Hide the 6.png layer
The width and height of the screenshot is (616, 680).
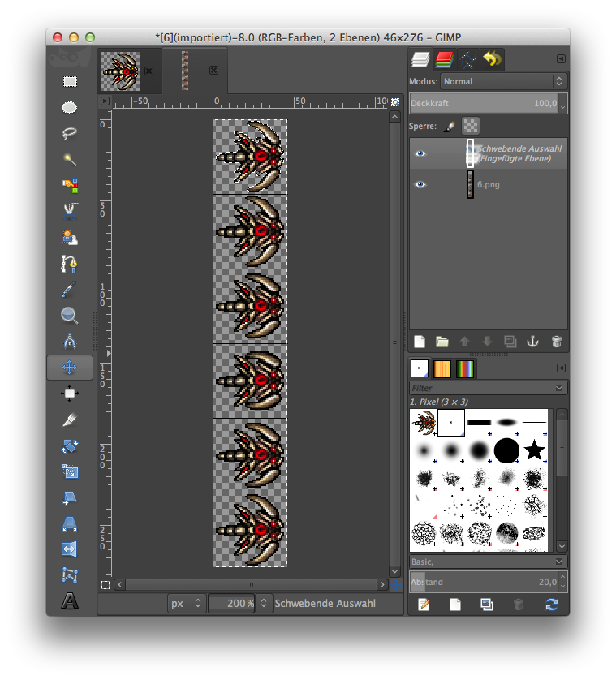point(420,185)
